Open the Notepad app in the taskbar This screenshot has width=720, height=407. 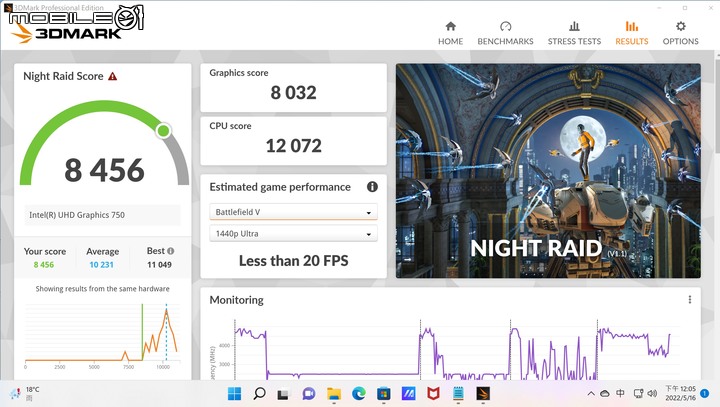(x=458, y=394)
